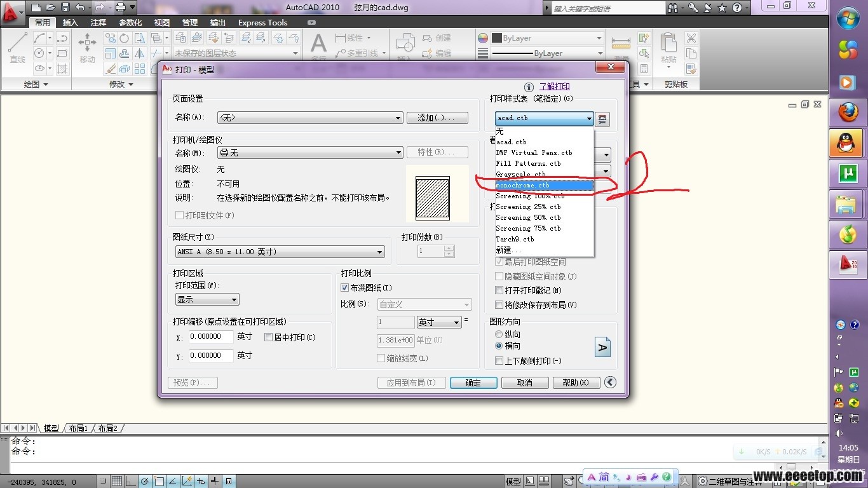
Task: Open the 比例 自定义 scale dropdown
Action: [x=424, y=304]
